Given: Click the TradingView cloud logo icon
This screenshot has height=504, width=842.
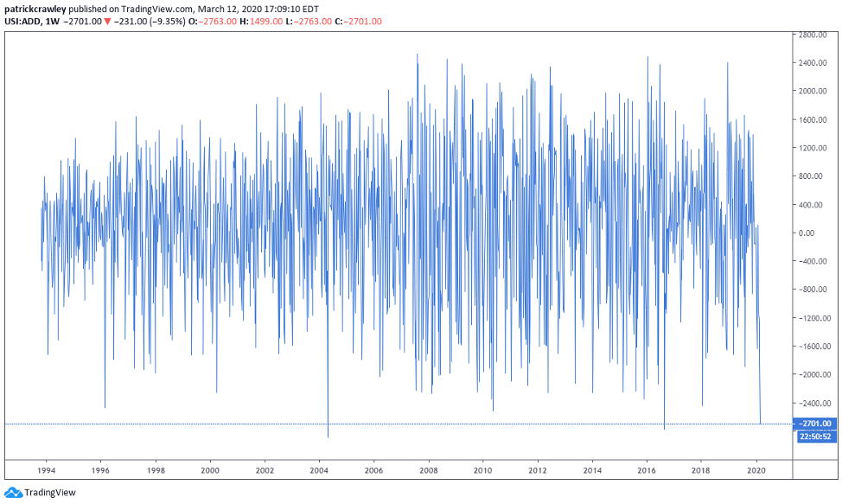Looking at the screenshot, I should (x=13, y=492).
